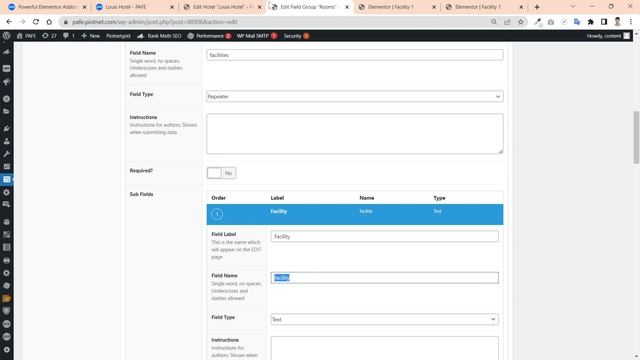Open the + New menu in admin bar
The height and width of the screenshot is (360, 640).
[90, 36]
